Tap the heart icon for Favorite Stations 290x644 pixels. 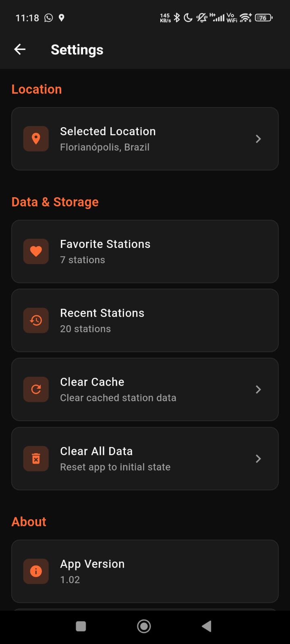pyautogui.click(x=36, y=252)
